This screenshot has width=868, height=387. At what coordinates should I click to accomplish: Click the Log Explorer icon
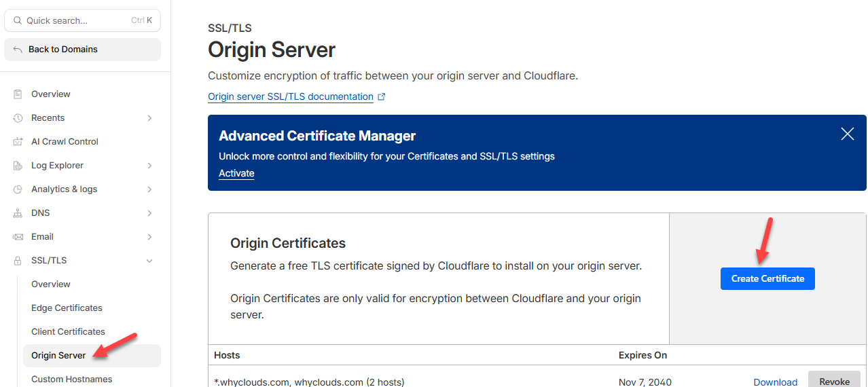coord(18,166)
